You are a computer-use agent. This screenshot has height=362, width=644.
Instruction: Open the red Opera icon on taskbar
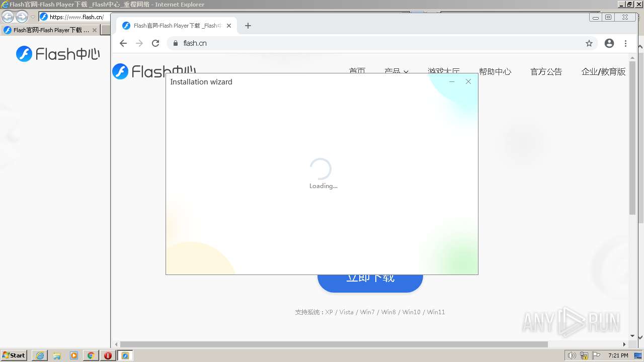108,355
